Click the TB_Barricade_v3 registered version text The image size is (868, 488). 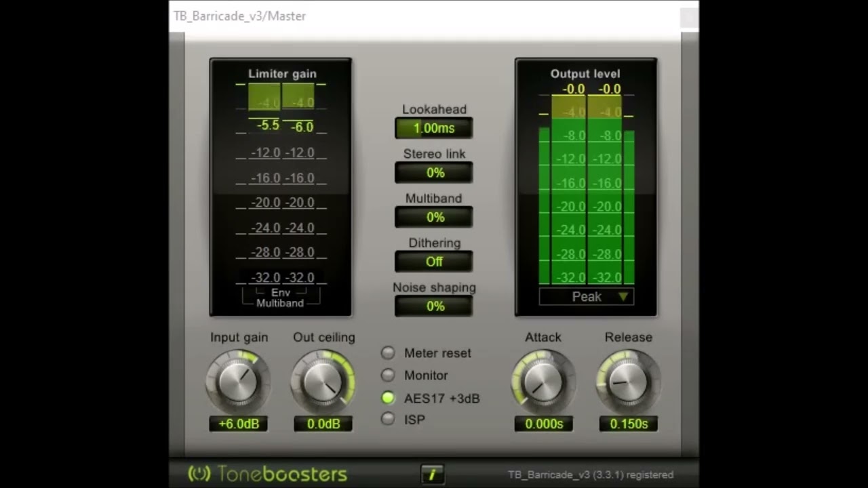coord(591,474)
